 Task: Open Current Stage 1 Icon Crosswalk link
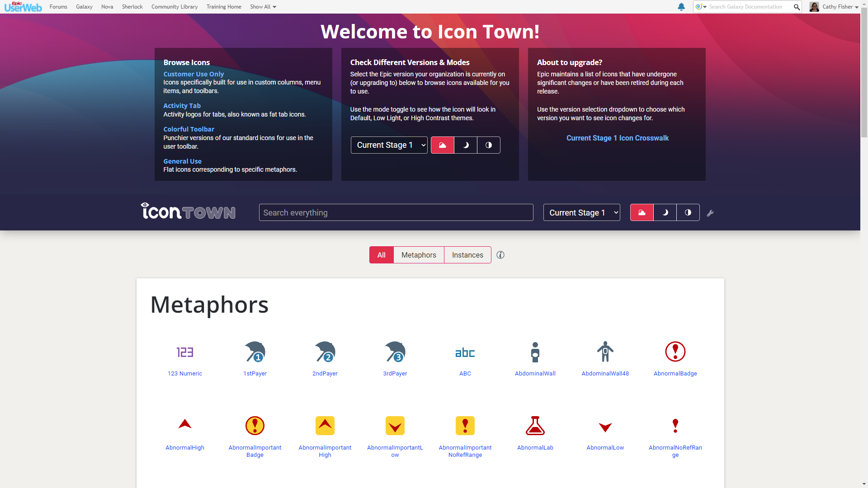[618, 138]
